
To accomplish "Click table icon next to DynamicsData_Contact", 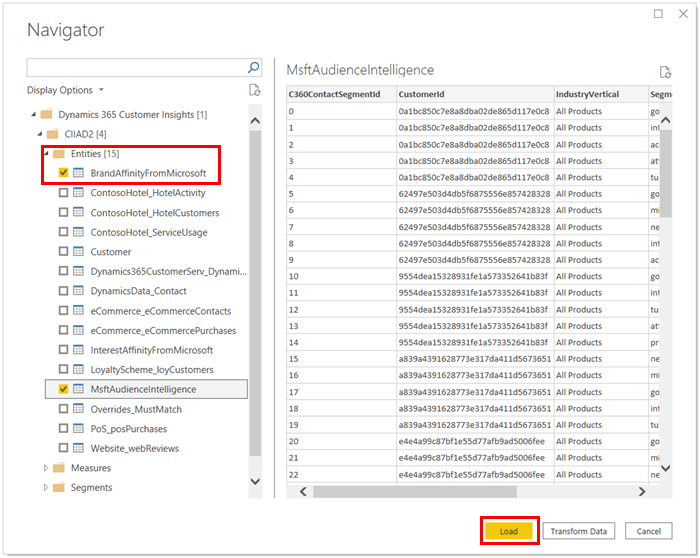I will [x=79, y=291].
